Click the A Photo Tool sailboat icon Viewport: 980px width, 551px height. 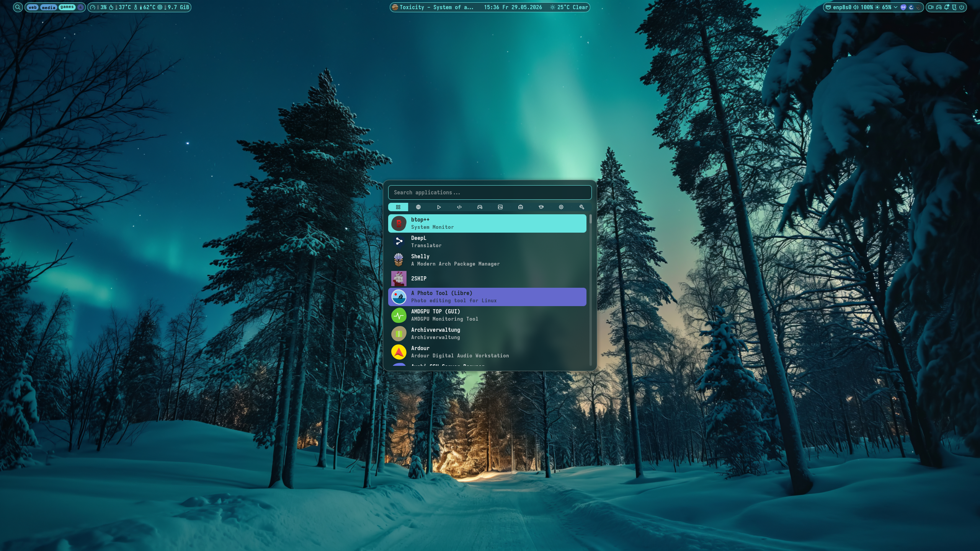399,297
